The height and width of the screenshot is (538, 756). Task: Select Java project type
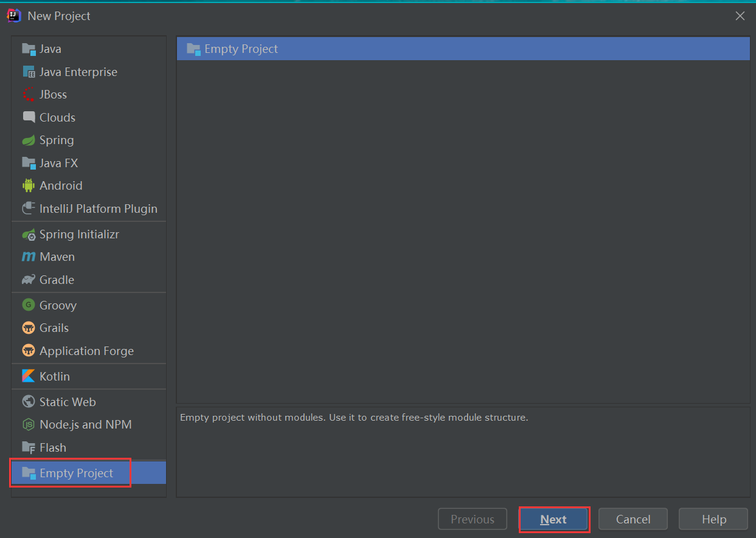point(50,49)
